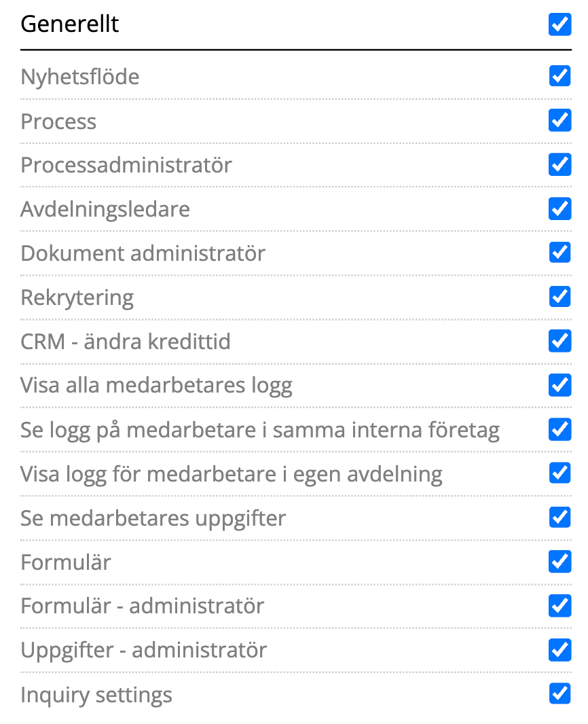Toggle Se medarbetares uppgifter checkbox
The height and width of the screenshot is (724, 588).
click(559, 518)
